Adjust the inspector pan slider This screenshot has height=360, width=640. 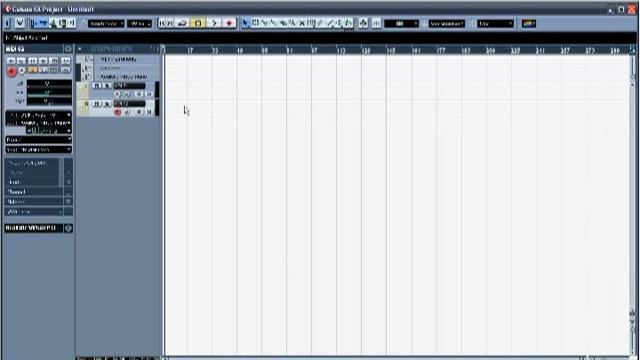point(49,93)
